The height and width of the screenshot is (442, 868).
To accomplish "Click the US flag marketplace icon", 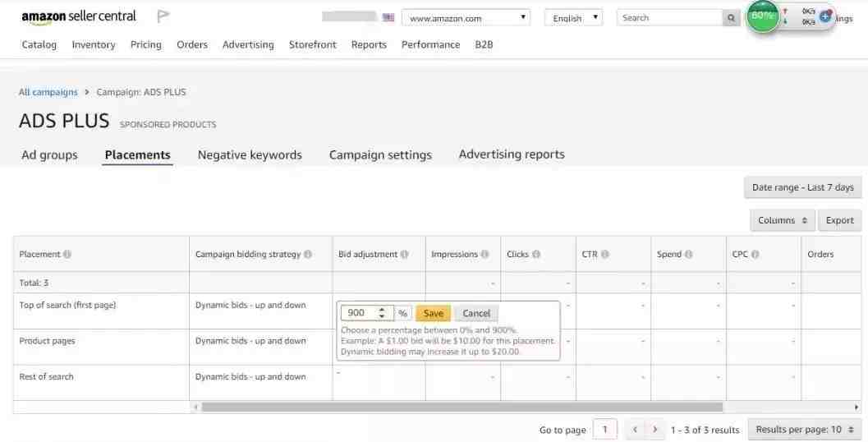I will [388, 18].
